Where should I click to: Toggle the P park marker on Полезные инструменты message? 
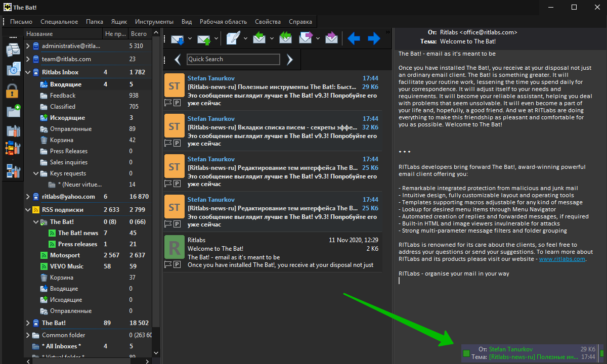pos(177,103)
